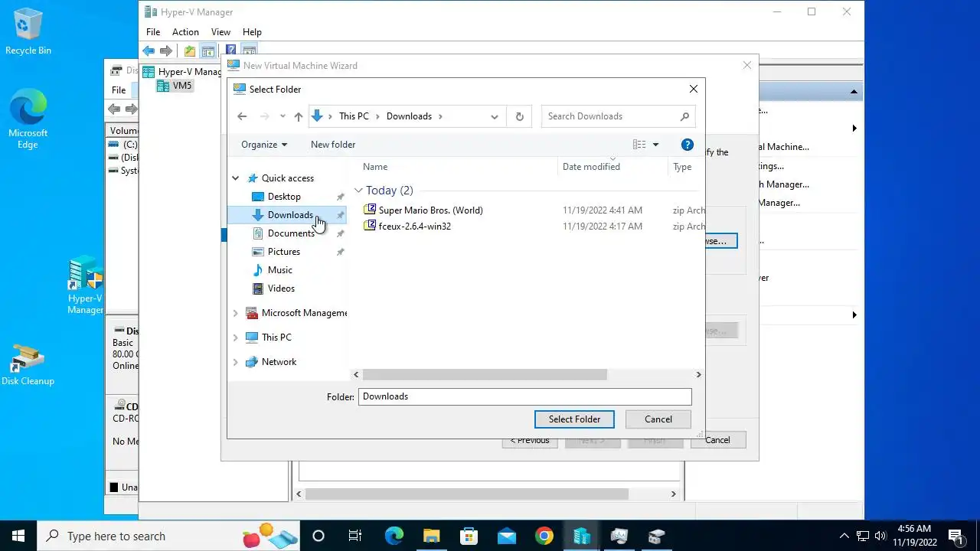Go up one folder level in Select Folder
This screenshot has height=551, width=980.
point(299,116)
